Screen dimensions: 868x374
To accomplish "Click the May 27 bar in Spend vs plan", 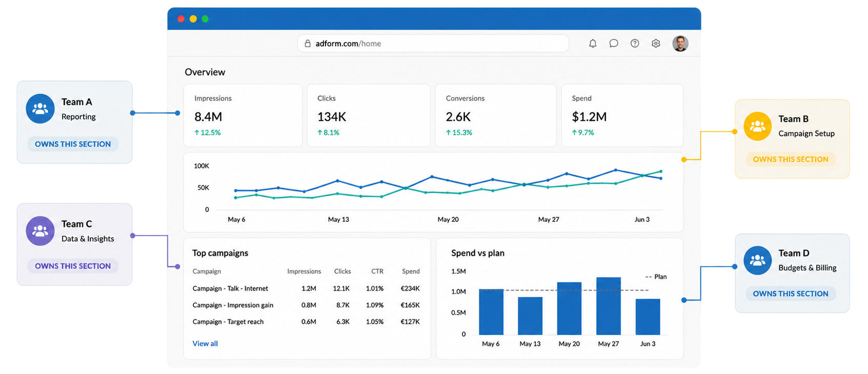I will pos(609,306).
